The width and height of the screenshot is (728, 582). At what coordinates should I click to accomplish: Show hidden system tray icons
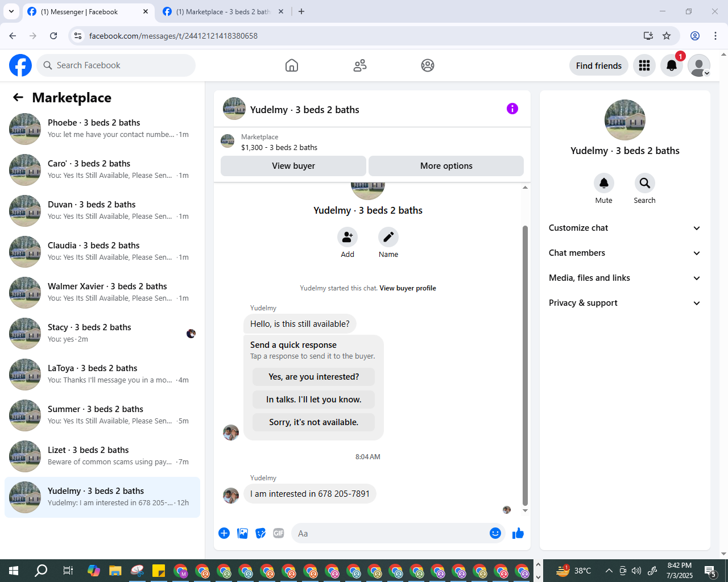click(609, 571)
